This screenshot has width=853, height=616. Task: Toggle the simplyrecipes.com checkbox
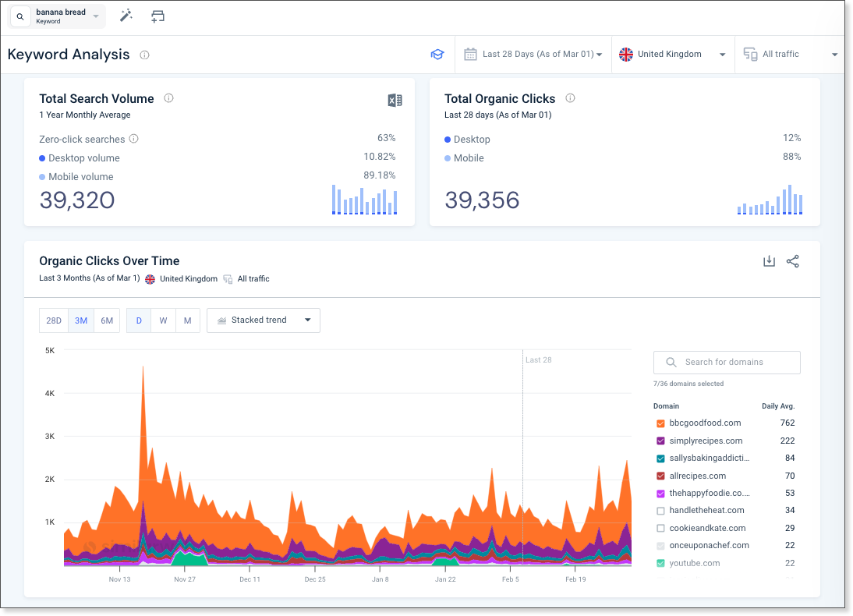660,441
